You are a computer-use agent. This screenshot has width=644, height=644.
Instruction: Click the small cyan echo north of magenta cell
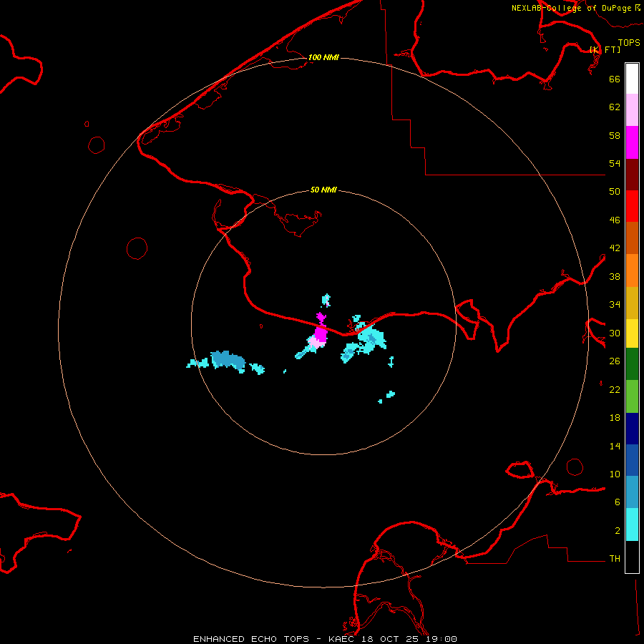[x=326, y=301]
